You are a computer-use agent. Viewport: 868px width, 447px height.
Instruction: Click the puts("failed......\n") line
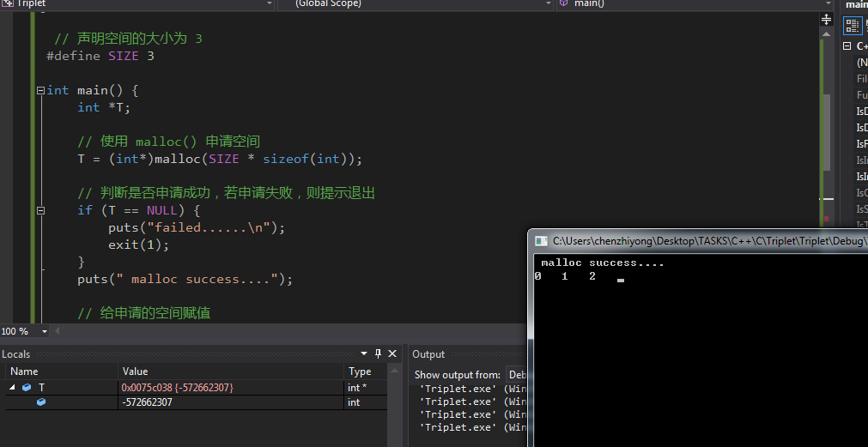(197, 227)
